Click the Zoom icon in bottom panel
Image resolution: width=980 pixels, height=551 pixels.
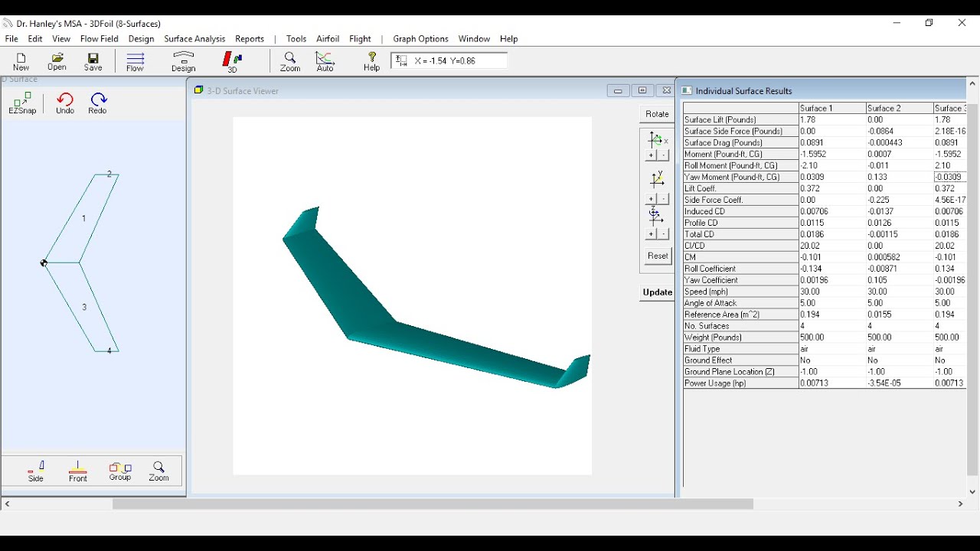point(159,471)
